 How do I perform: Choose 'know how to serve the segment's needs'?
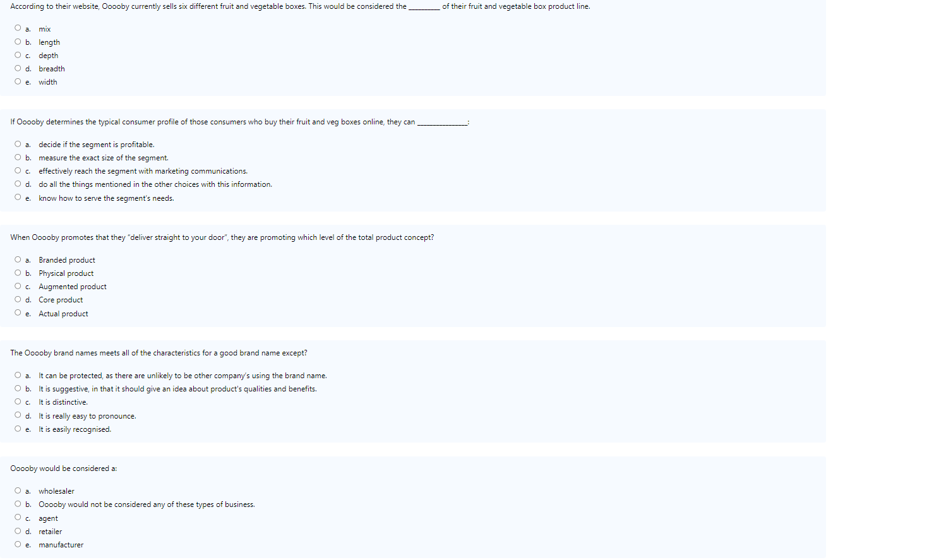[18, 196]
